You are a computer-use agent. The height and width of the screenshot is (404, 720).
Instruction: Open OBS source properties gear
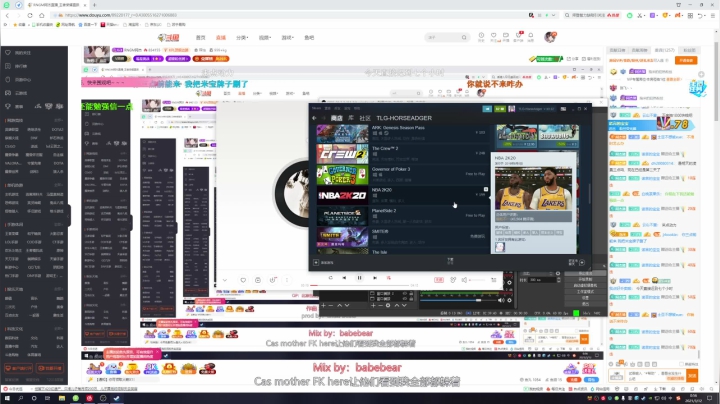[388, 305]
